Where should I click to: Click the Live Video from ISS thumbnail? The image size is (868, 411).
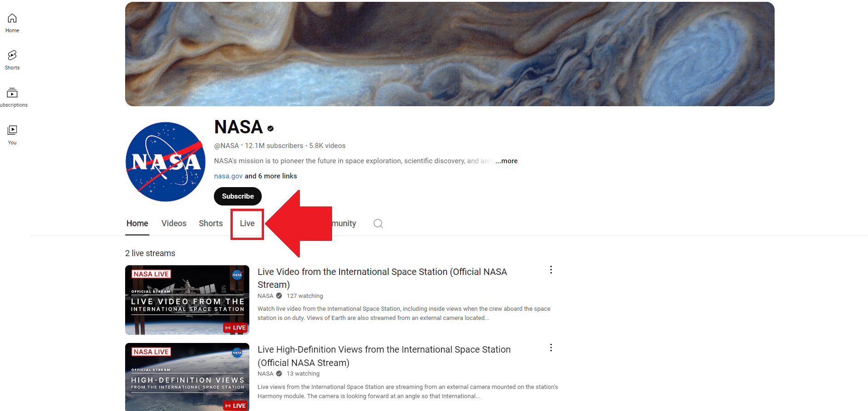click(187, 300)
